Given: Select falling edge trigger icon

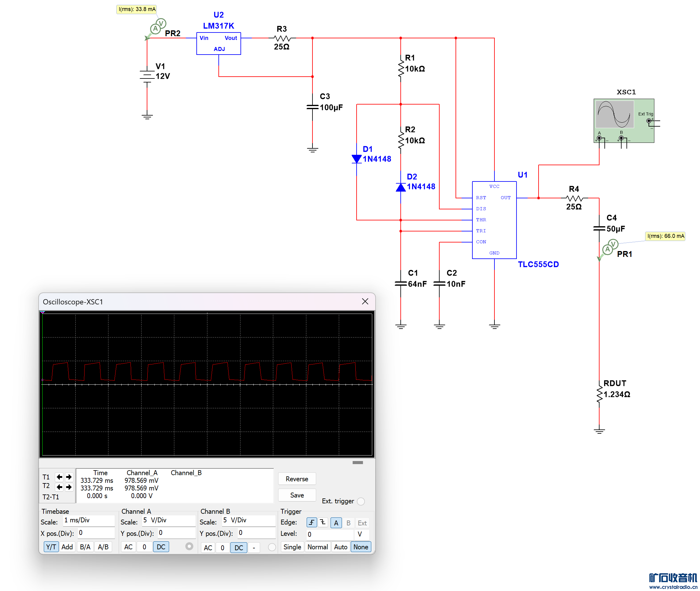Looking at the screenshot, I should pyautogui.click(x=322, y=523).
